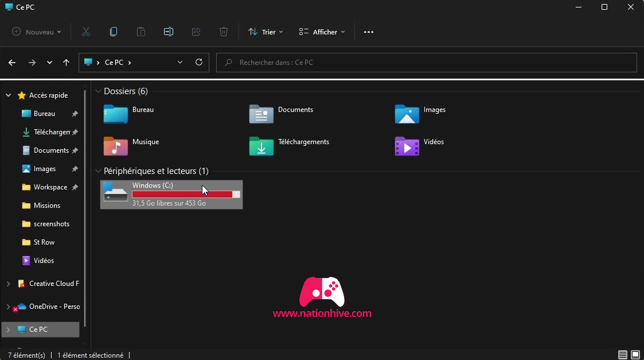Image resolution: width=644 pixels, height=360 pixels.
Task: Click the Share icon in toolbar
Action: (x=196, y=32)
